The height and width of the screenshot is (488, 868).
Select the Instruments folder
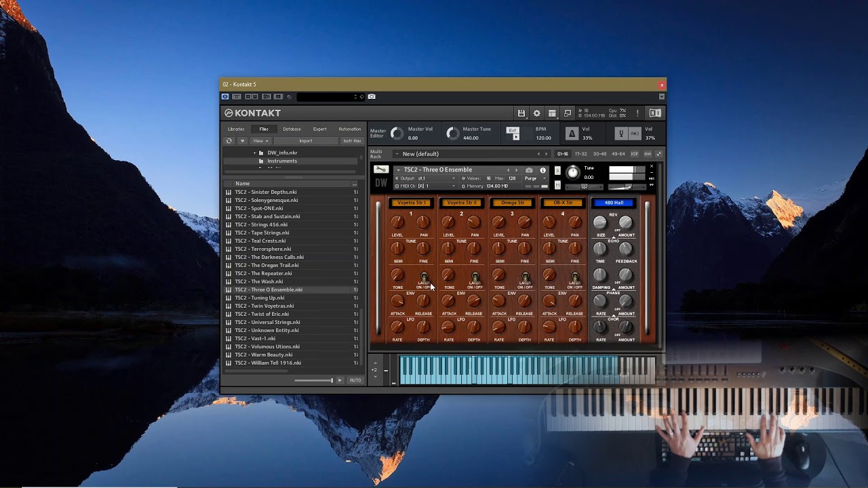[x=282, y=161]
